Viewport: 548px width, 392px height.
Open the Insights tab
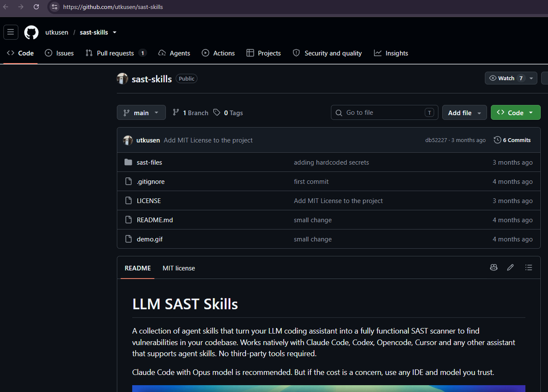(391, 53)
